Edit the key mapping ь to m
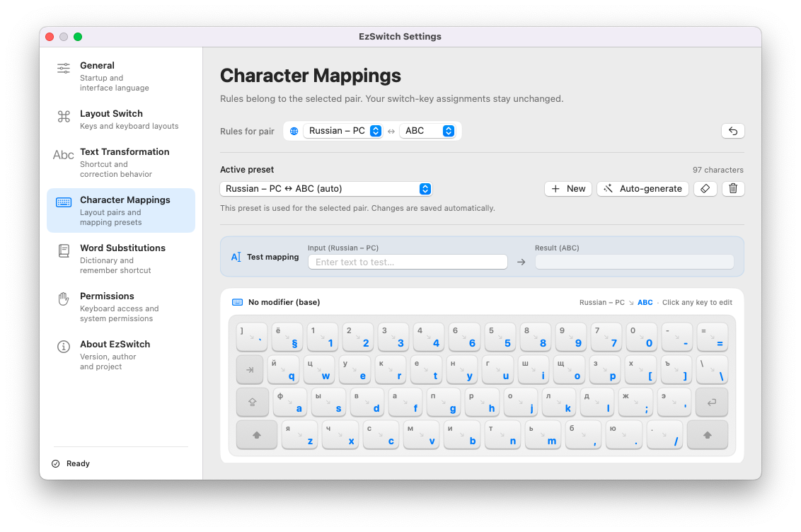 click(x=543, y=435)
